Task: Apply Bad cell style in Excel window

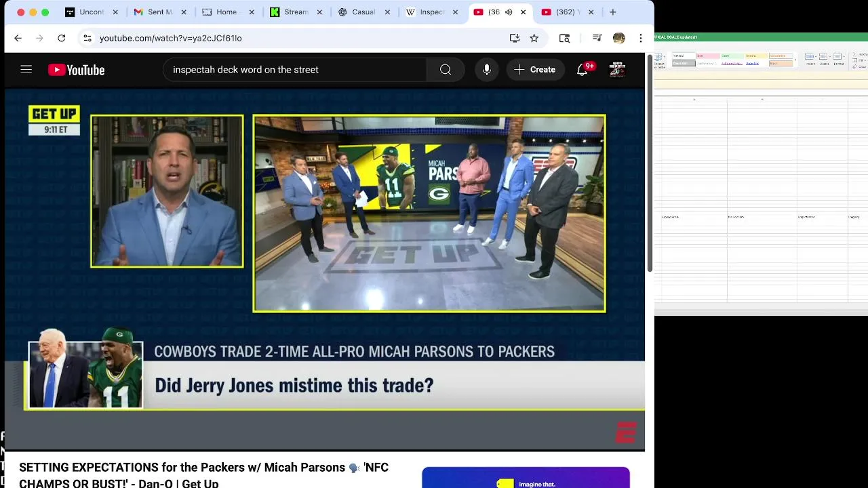Action: [x=708, y=56]
